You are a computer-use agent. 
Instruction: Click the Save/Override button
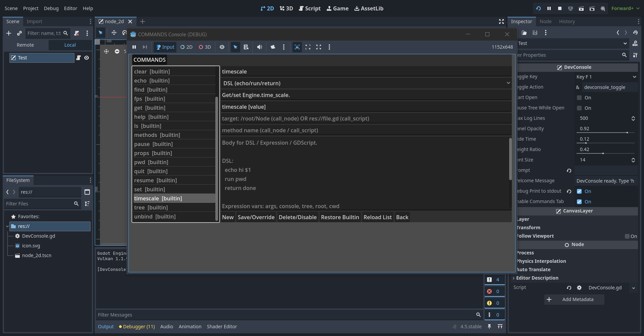pyautogui.click(x=256, y=217)
